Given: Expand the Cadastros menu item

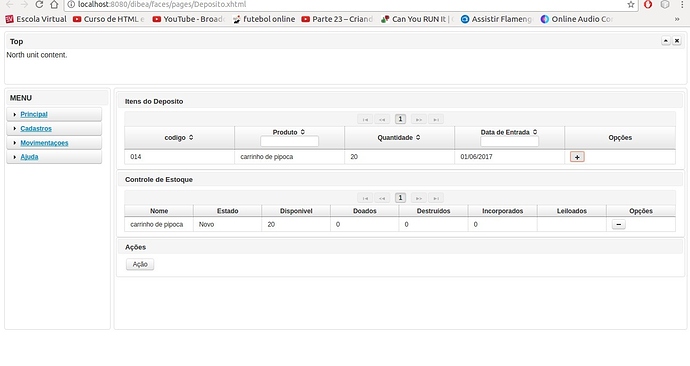Looking at the screenshot, I should pos(36,128).
